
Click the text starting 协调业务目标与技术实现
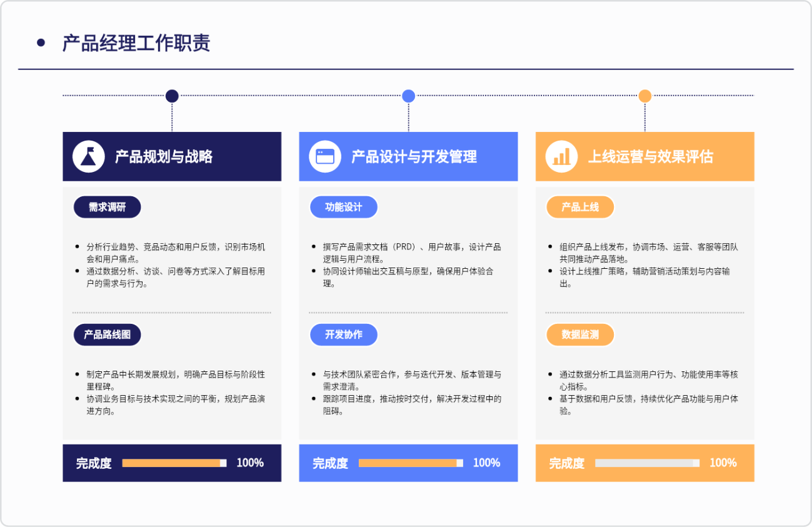tap(176, 404)
